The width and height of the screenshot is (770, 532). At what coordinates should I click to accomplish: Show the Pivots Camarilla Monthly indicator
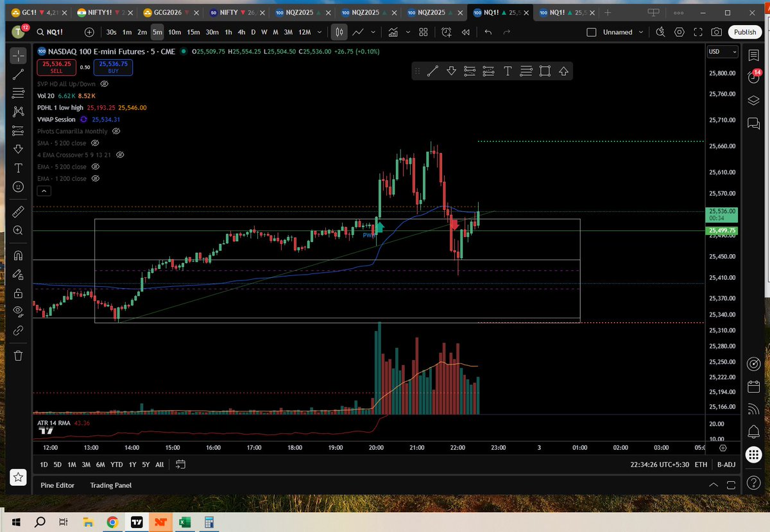(116, 131)
